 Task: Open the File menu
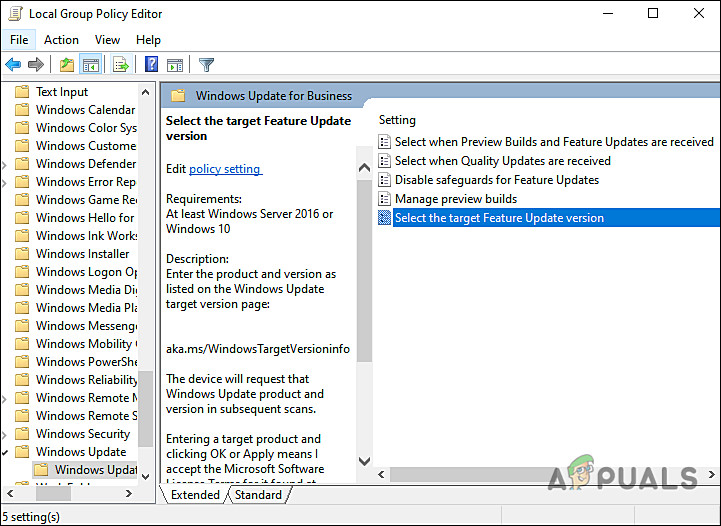[x=19, y=40]
